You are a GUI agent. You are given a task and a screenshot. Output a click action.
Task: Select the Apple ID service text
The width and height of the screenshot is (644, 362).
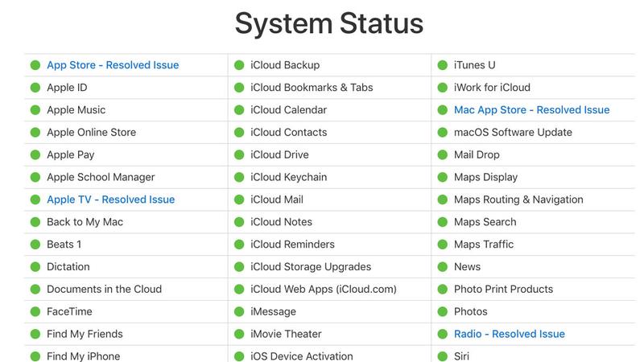pyautogui.click(x=67, y=88)
